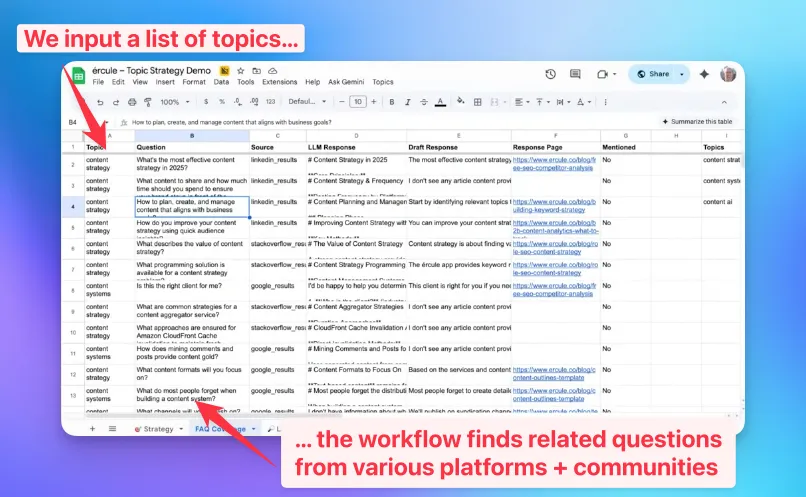
Task: Toggle italic formatting
Action: [x=407, y=102]
